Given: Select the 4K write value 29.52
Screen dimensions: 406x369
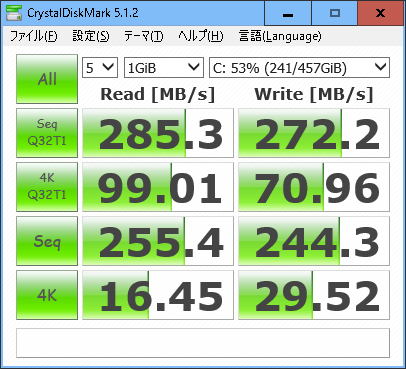Looking at the screenshot, I should coord(314,295).
